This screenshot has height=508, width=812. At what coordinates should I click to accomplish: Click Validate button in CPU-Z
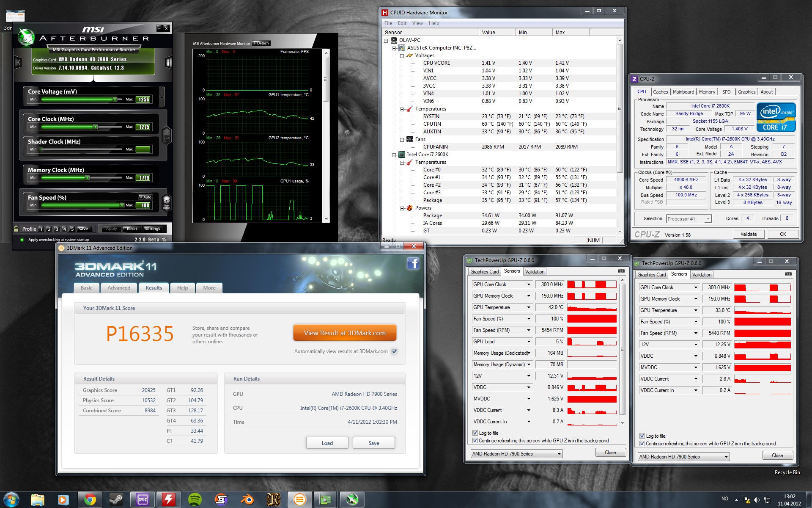[x=748, y=234]
